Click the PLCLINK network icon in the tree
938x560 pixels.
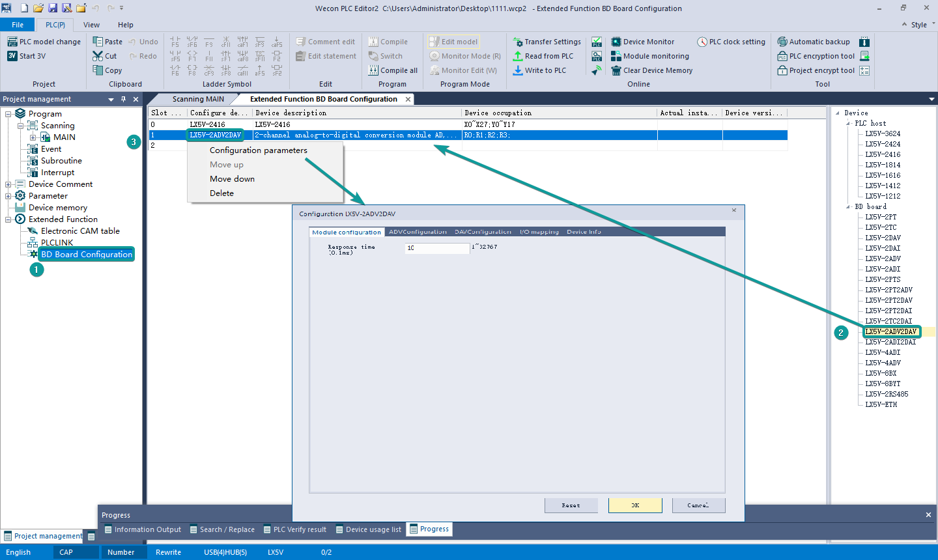click(33, 242)
